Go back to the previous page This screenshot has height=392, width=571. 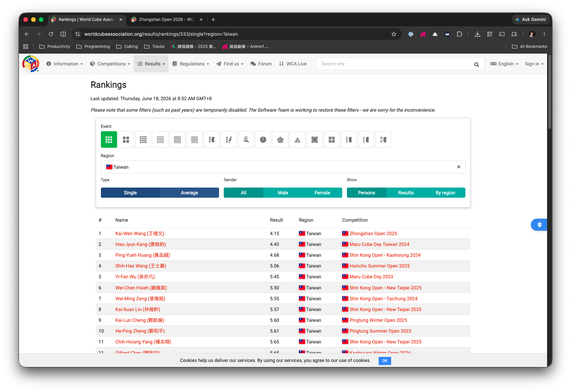pyautogui.click(x=27, y=34)
